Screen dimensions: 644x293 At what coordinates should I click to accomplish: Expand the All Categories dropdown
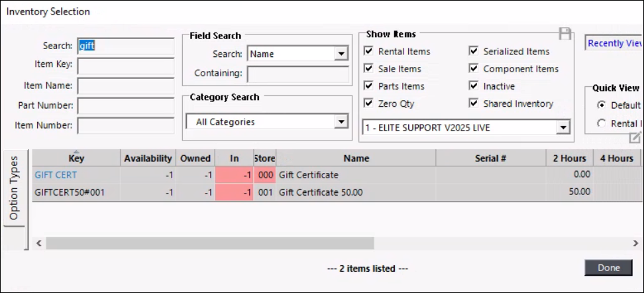point(341,122)
